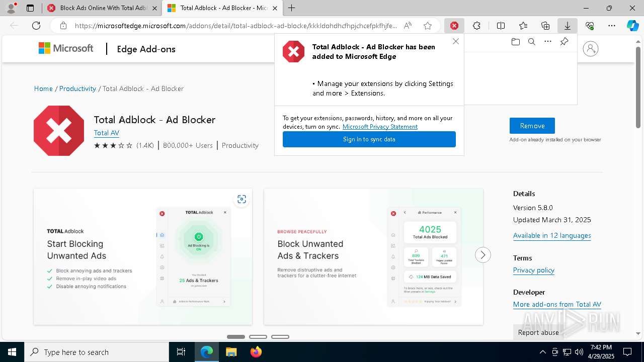Viewport: 644px width, 362px height.
Task: Open the Downloads icon
Action: tap(568, 26)
